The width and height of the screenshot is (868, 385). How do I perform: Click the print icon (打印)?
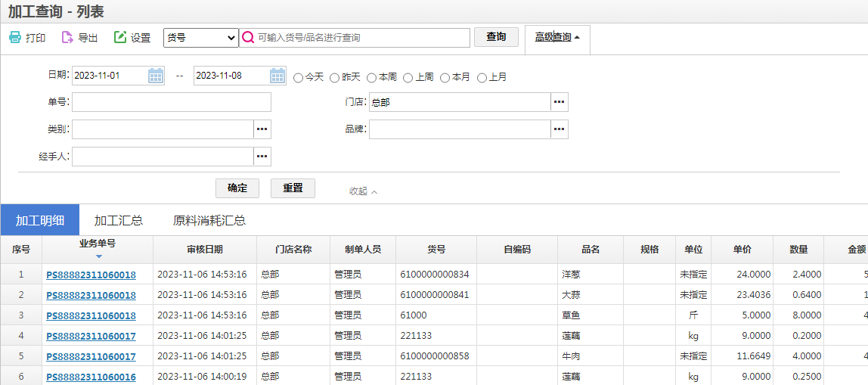tap(15, 38)
